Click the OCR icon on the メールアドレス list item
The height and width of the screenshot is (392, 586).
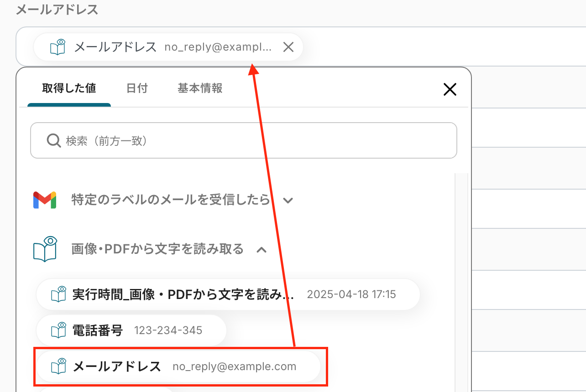click(x=58, y=366)
